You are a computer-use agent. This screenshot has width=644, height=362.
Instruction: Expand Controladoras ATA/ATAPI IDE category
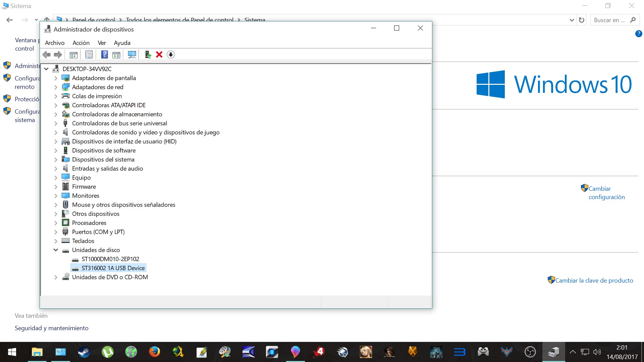56,105
